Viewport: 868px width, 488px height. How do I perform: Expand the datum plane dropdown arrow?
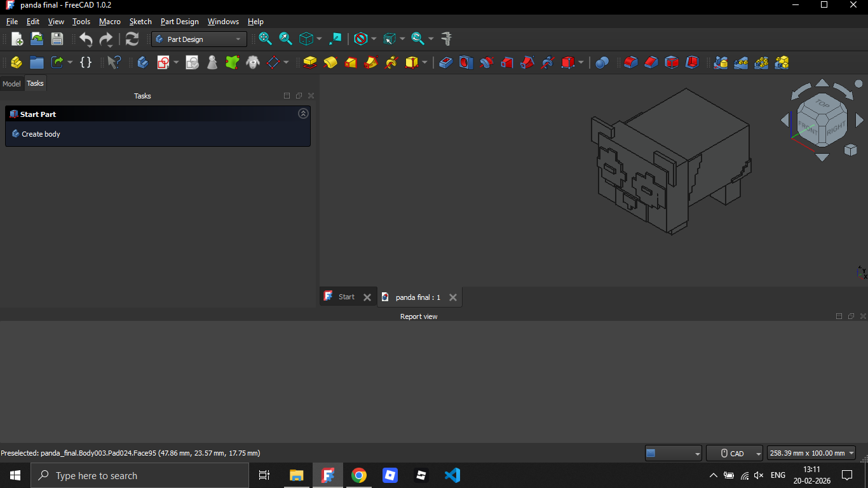pos(286,62)
